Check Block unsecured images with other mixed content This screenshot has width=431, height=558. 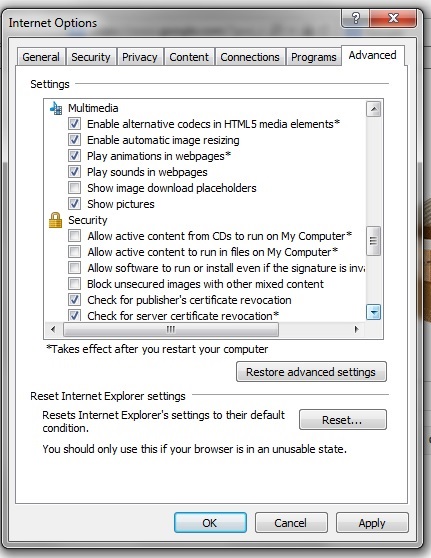[74, 284]
